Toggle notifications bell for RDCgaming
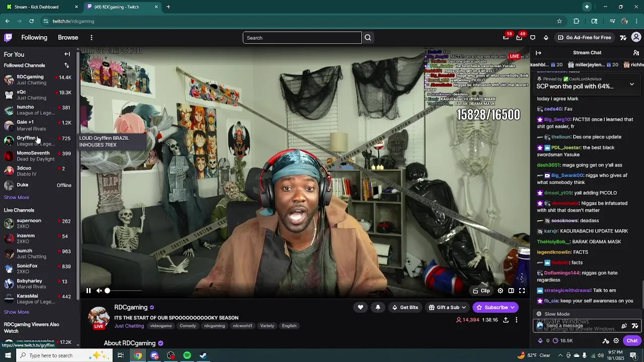The image size is (644, 362). pyautogui.click(x=378, y=307)
